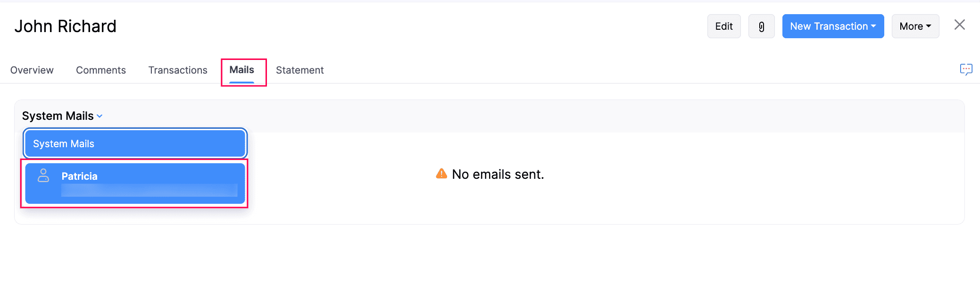Click the contact name John Richard
Image resolution: width=980 pixels, height=284 pixels.
coord(66,26)
